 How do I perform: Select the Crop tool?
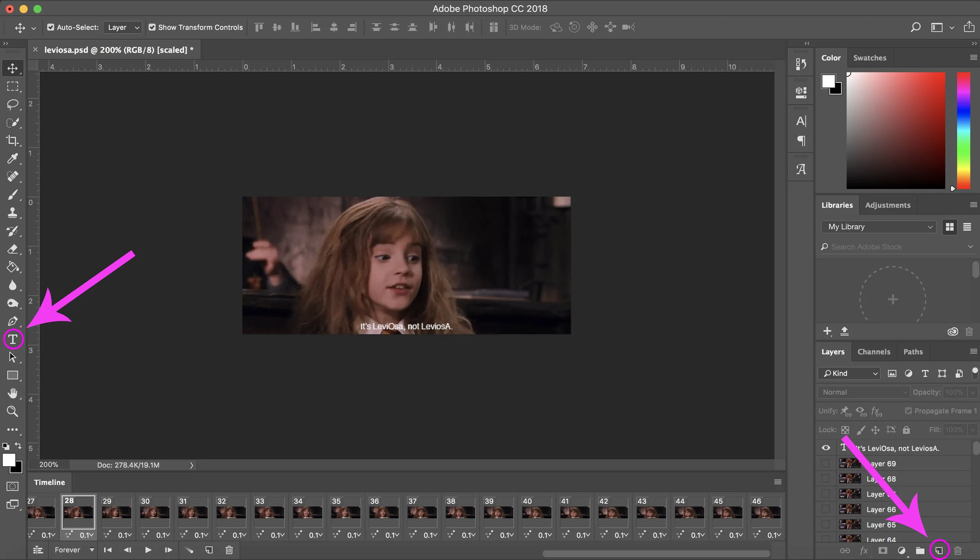13,140
